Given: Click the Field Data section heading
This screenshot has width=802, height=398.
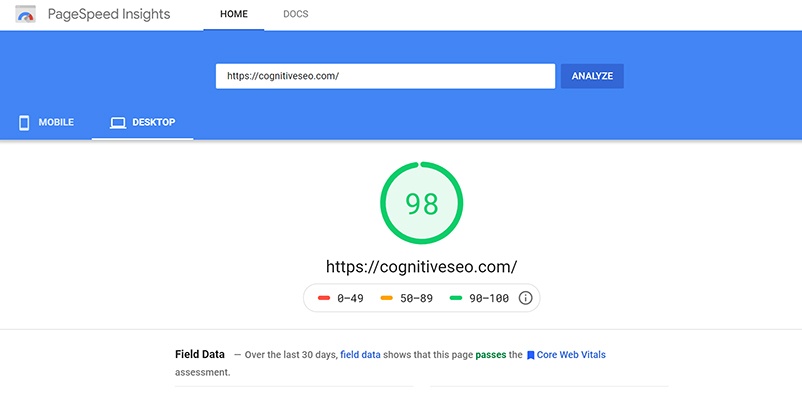Looking at the screenshot, I should [x=199, y=354].
